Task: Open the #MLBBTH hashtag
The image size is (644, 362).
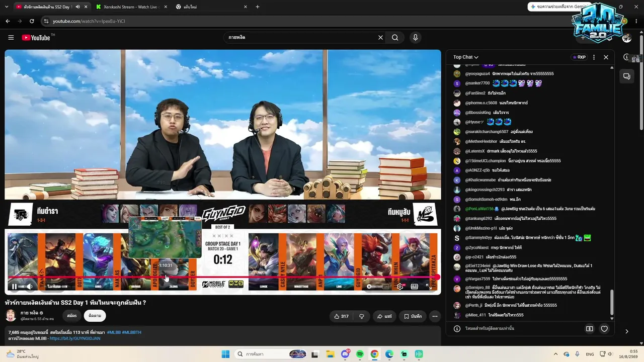Action: coord(131,332)
